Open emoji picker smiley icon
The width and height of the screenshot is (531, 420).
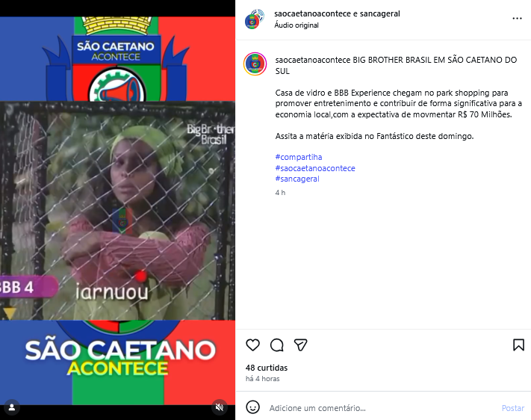click(252, 407)
